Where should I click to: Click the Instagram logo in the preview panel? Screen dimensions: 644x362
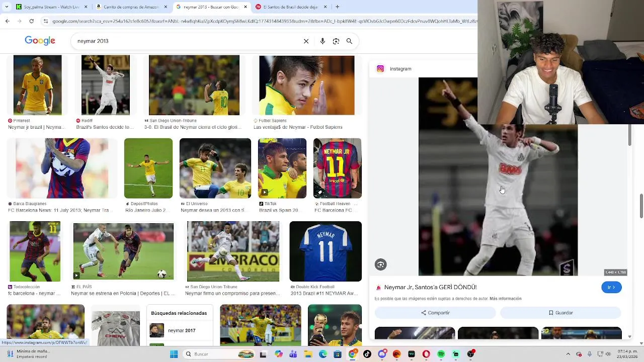tap(380, 69)
